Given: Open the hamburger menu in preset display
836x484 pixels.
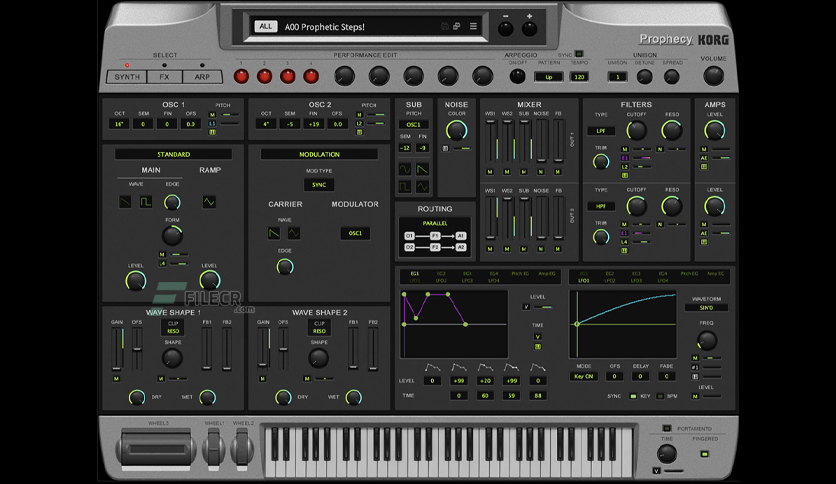Looking at the screenshot, I should tap(473, 26).
